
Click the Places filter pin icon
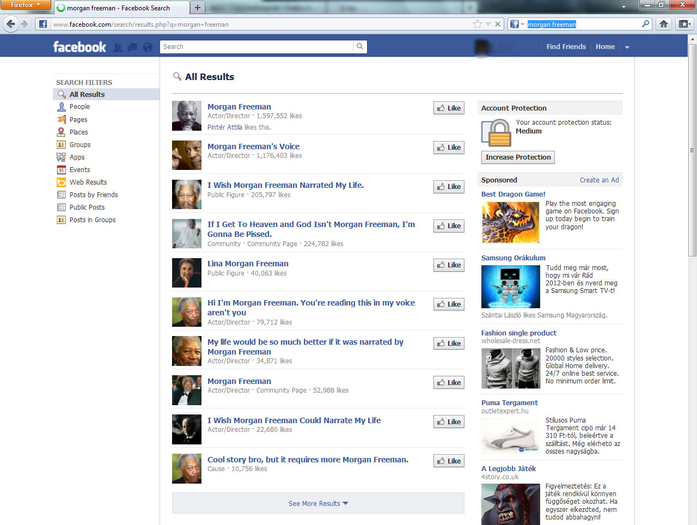[x=61, y=132]
